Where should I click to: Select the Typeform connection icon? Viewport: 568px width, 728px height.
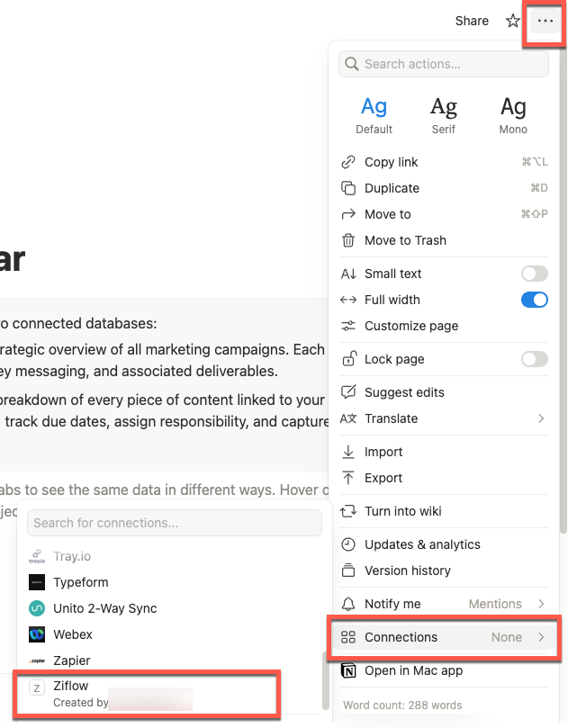pos(37,582)
